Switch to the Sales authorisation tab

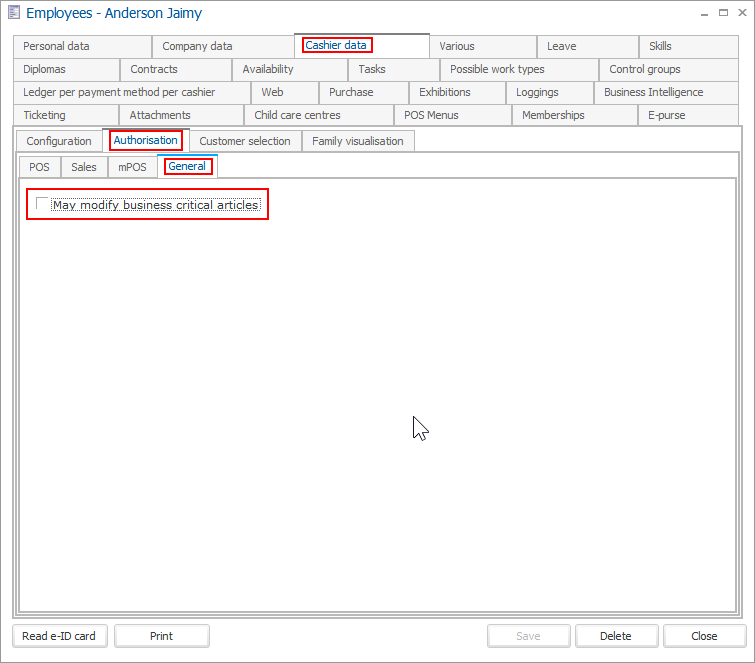point(84,167)
